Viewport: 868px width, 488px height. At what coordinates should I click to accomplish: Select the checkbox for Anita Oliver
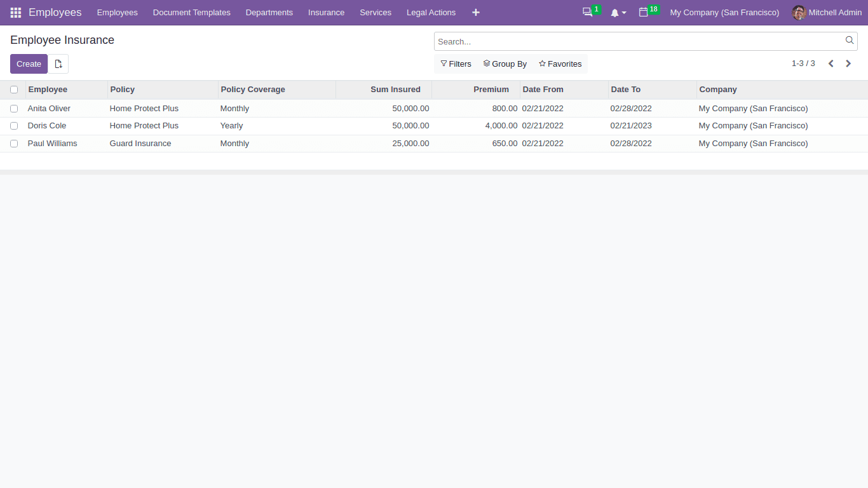pyautogui.click(x=14, y=108)
